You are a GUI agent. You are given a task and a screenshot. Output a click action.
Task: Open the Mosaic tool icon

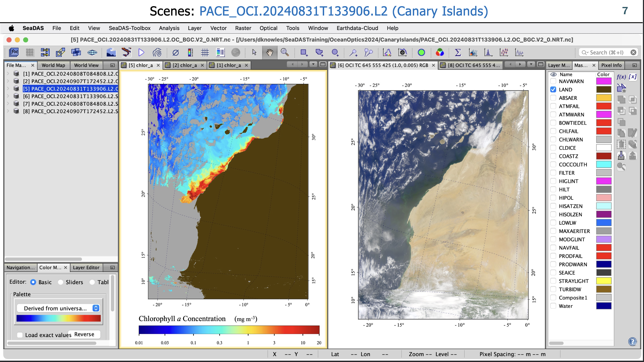click(x=76, y=52)
